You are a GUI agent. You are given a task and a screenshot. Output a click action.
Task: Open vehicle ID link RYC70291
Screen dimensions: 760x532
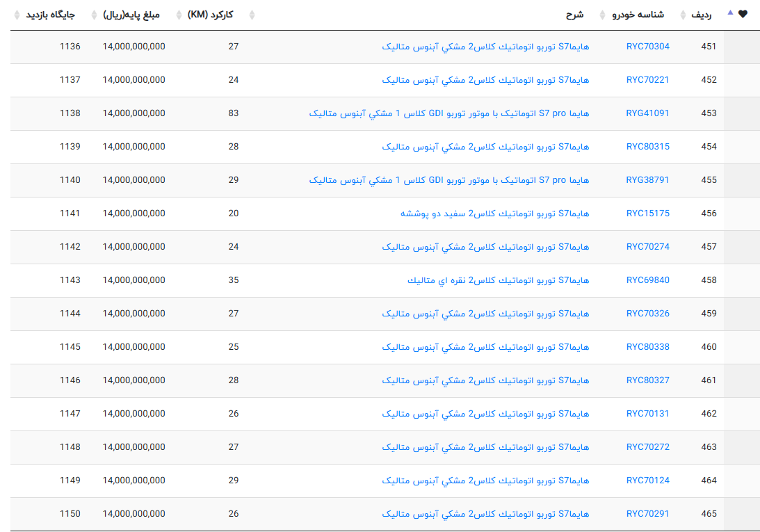pyautogui.click(x=647, y=514)
